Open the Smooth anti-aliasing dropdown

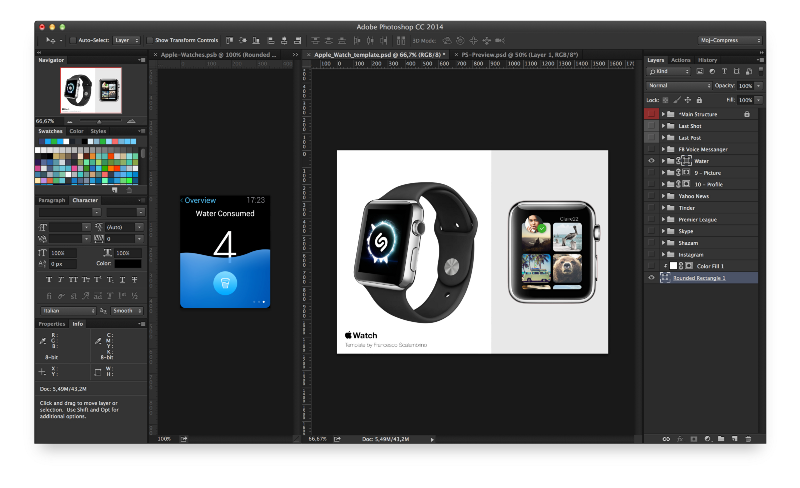[127, 311]
